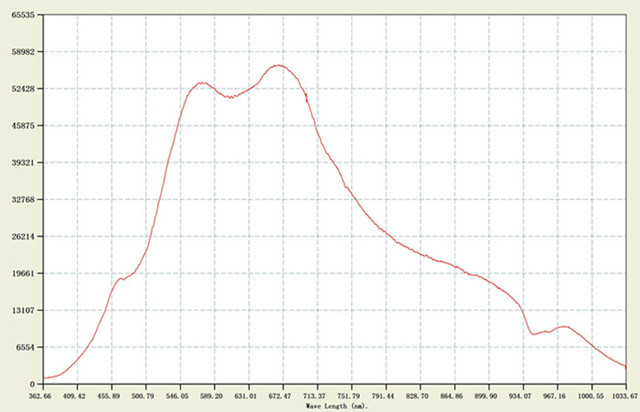Click the 0 label at y-axis origin
Viewport: 640px width, 412px height.
pos(32,384)
